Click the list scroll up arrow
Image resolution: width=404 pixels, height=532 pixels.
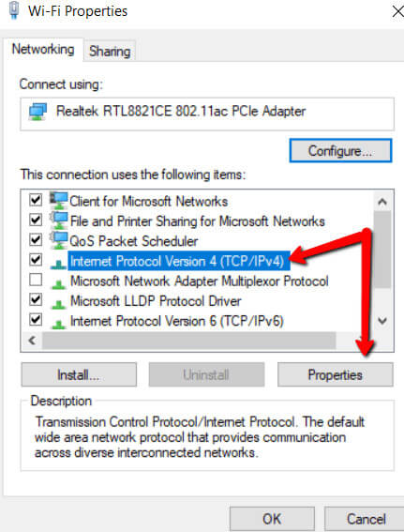click(382, 202)
